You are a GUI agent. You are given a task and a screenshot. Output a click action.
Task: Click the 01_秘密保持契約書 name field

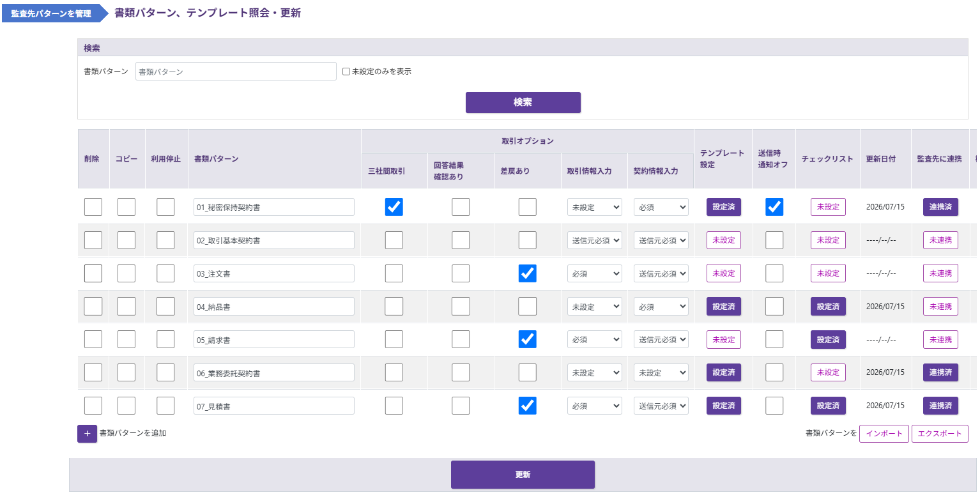tap(274, 207)
